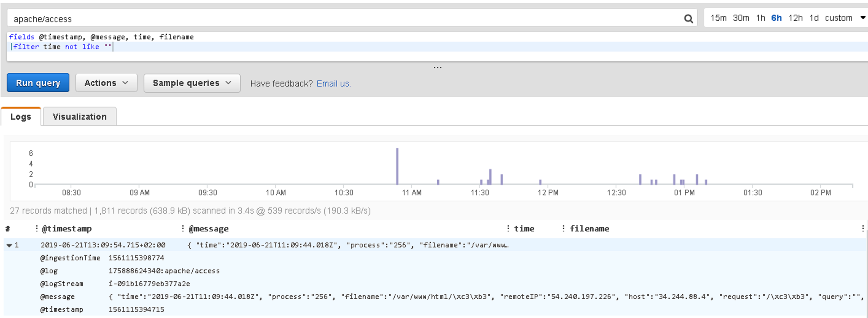Click the apache/access log group input
The image size is (868, 318).
pos(345,18)
